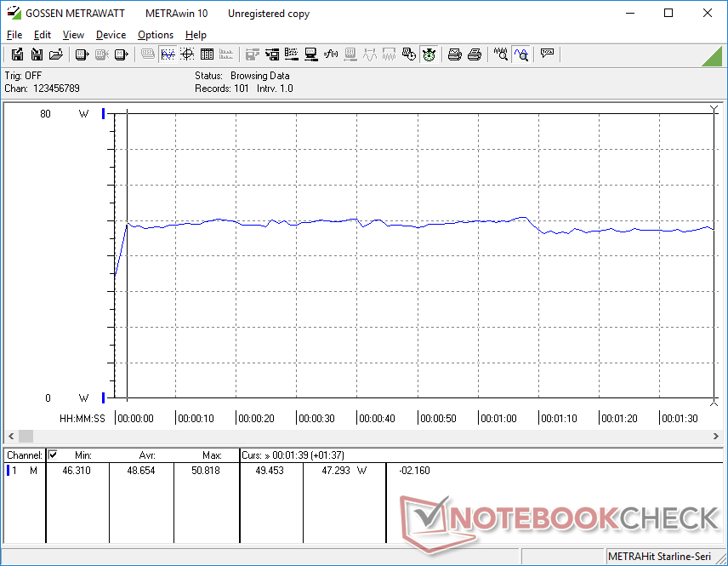Click the Max column header
The image size is (728, 566).
pyautogui.click(x=212, y=455)
